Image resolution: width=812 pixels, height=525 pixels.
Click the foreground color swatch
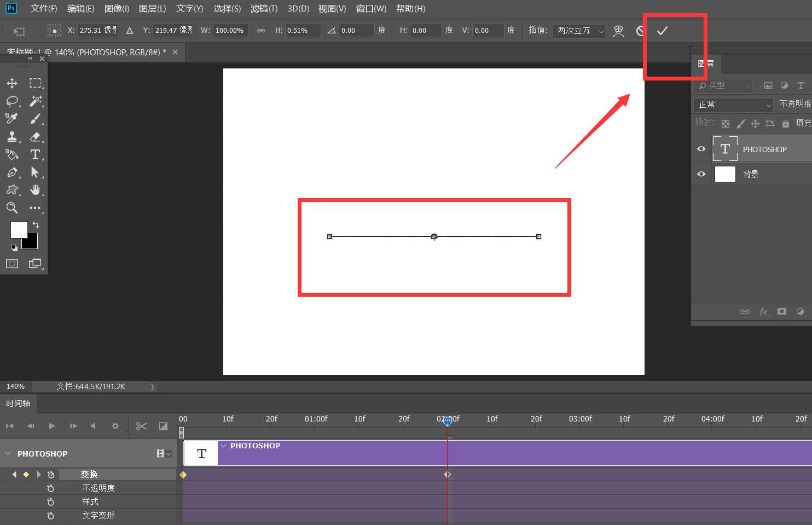tap(19, 230)
